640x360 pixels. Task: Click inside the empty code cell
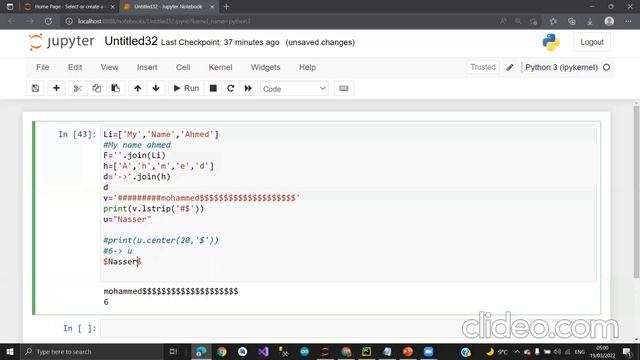tap(348, 329)
